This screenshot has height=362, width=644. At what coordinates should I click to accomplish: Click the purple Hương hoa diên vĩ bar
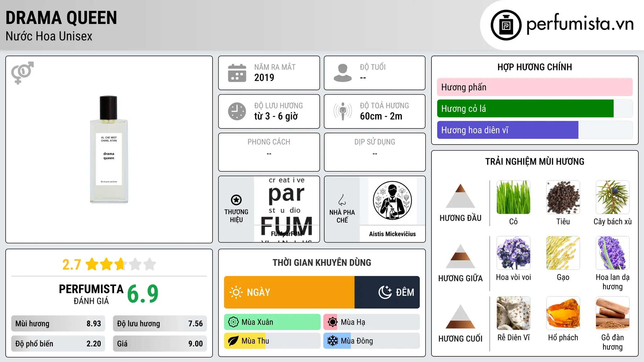(508, 130)
